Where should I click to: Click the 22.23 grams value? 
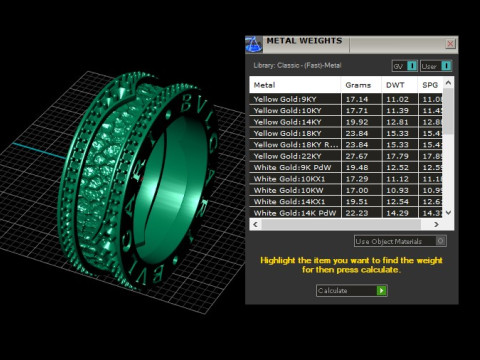click(357, 213)
